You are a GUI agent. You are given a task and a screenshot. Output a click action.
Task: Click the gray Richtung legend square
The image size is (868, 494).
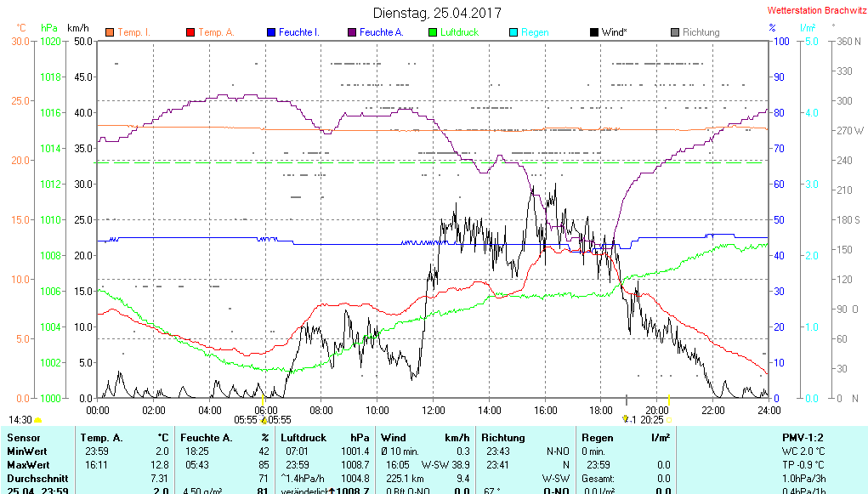click(675, 32)
